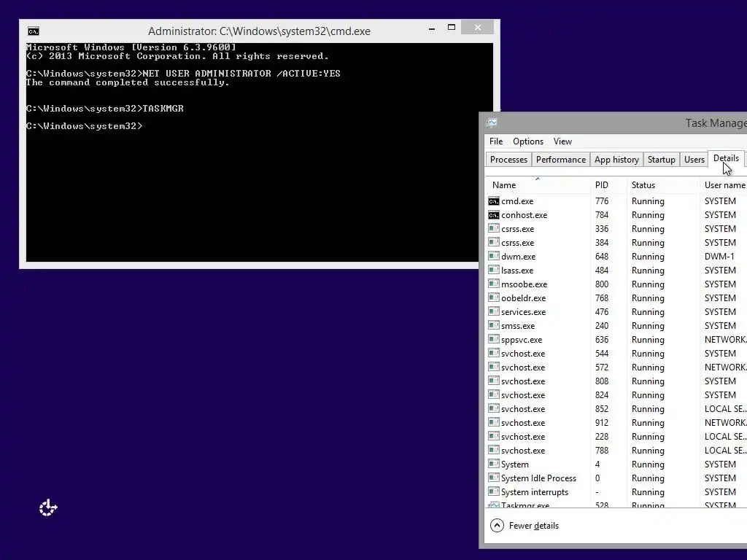Select the services.exe process icon
The image size is (747, 560).
(494, 311)
